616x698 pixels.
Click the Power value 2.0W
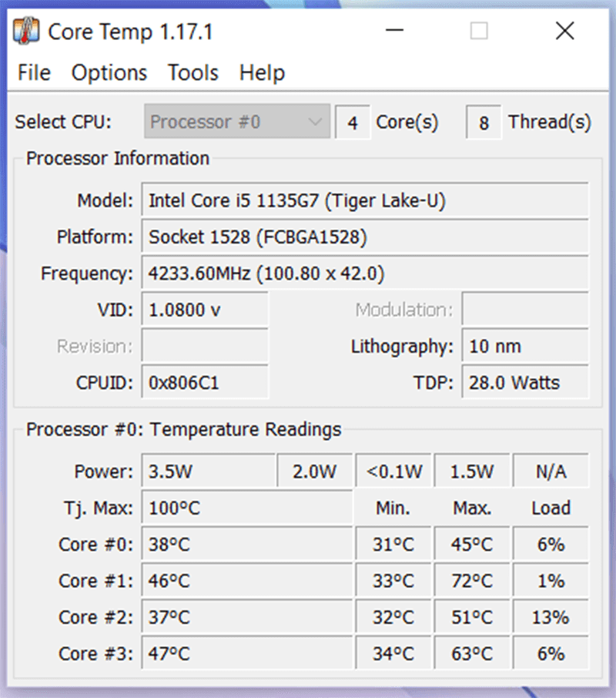315,471
